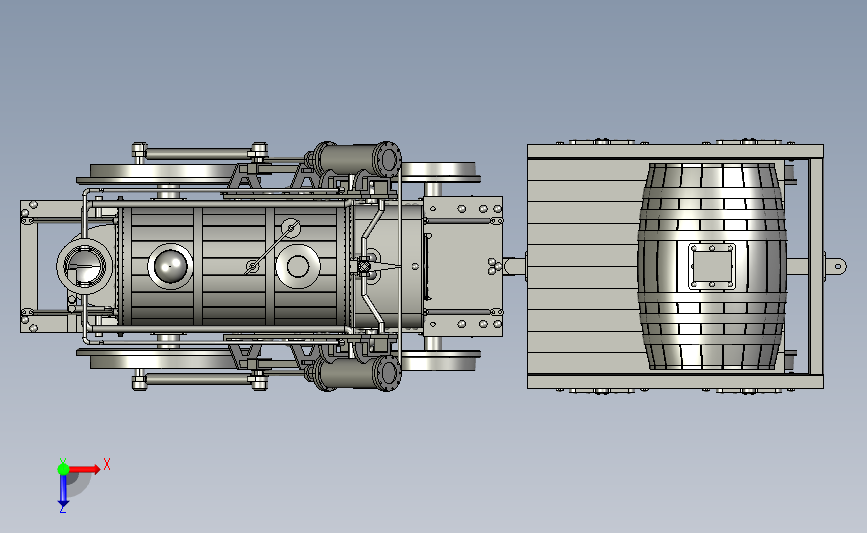Click the green Y axis dot
This screenshot has width=867, height=533.
[x=63, y=469]
